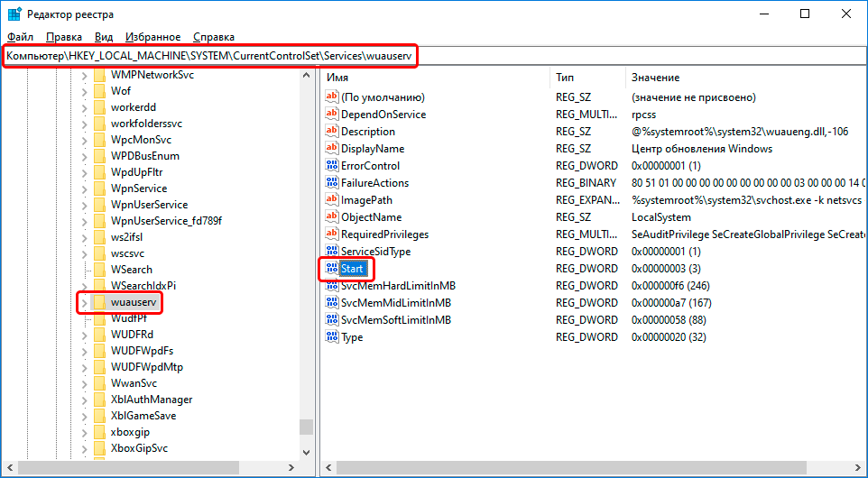Viewport: 868px width, 478px height.
Task: Expand the WpcMonSvc tree node
Action: pos(84,140)
